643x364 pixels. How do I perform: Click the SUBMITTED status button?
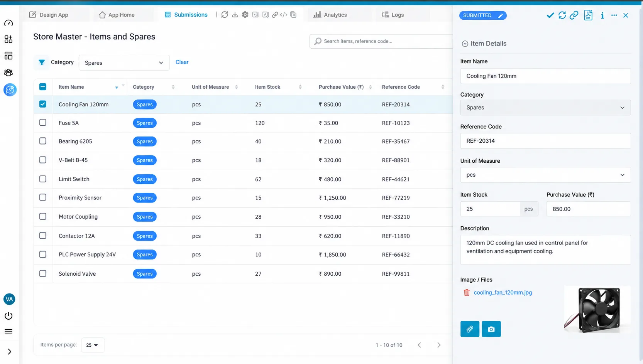(483, 15)
